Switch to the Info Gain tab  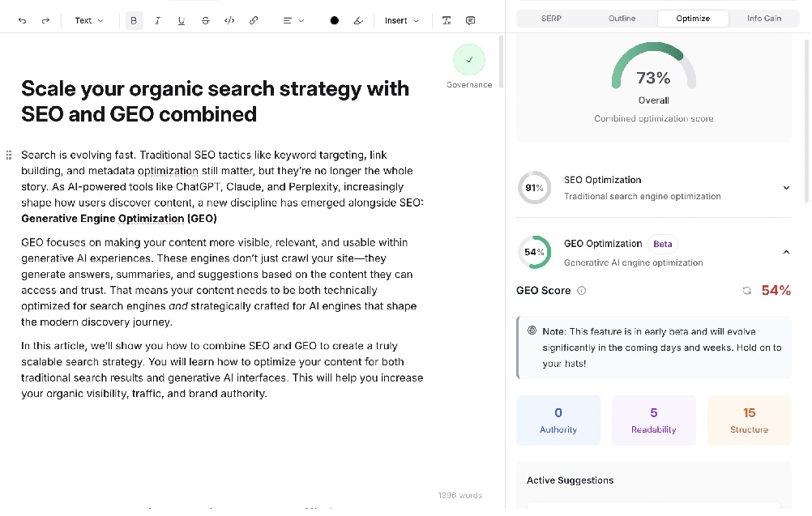coord(763,18)
